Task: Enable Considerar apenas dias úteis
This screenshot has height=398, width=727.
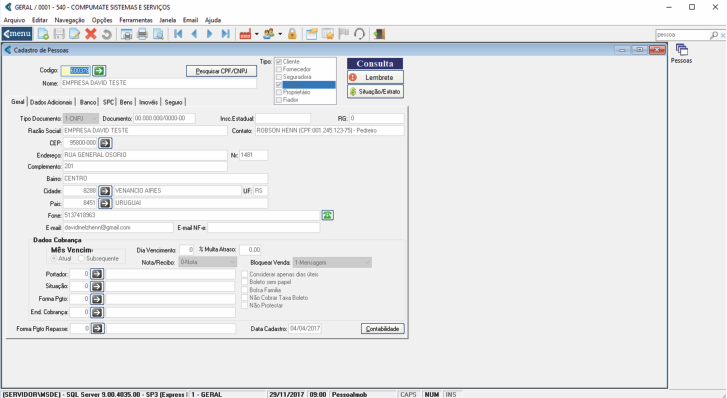Action: (245, 274)
